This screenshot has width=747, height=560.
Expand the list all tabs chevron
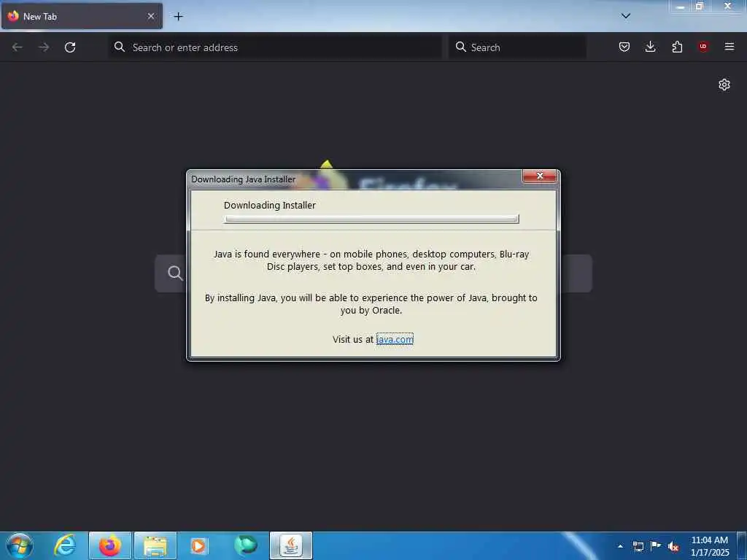[x=626, y=16]
